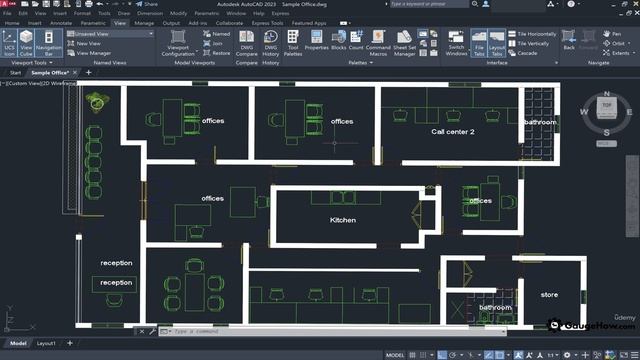Image resolution: width=640 pixels, height=360 pixels.
Task: Open the Viewport Configuration tool
Action: pos(178,43)
